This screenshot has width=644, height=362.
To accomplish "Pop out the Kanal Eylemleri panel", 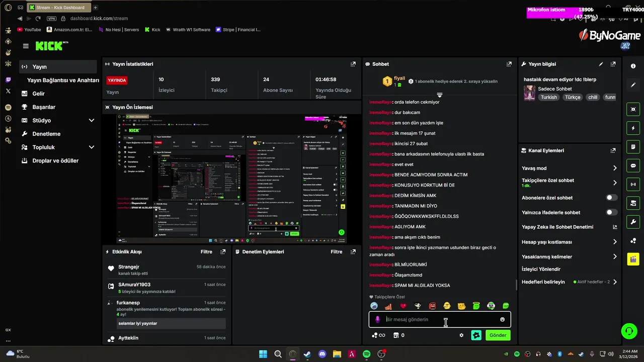I will [x=613, y=150].
